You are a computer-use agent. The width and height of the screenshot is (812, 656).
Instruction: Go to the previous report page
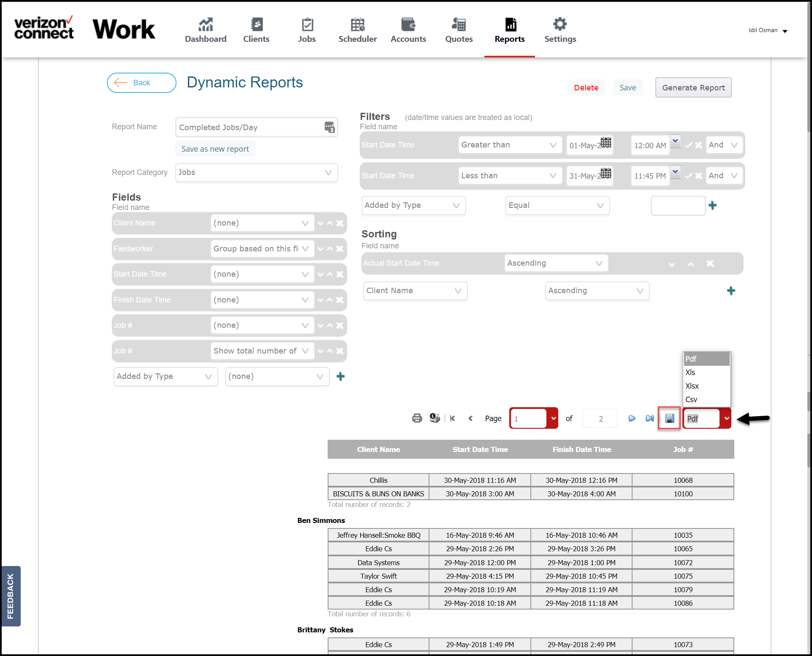(x=470, y=418)
